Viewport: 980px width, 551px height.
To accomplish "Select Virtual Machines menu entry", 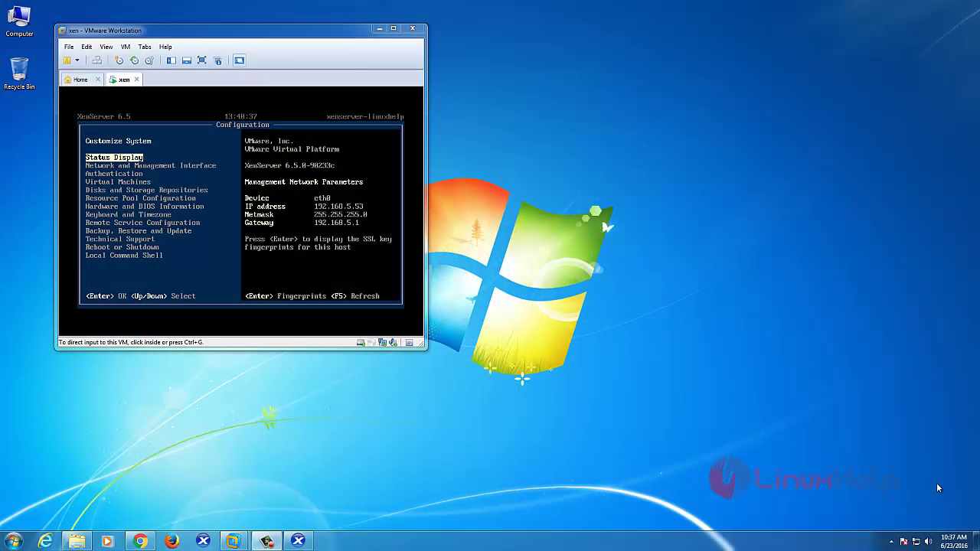I will pos(118,182).
